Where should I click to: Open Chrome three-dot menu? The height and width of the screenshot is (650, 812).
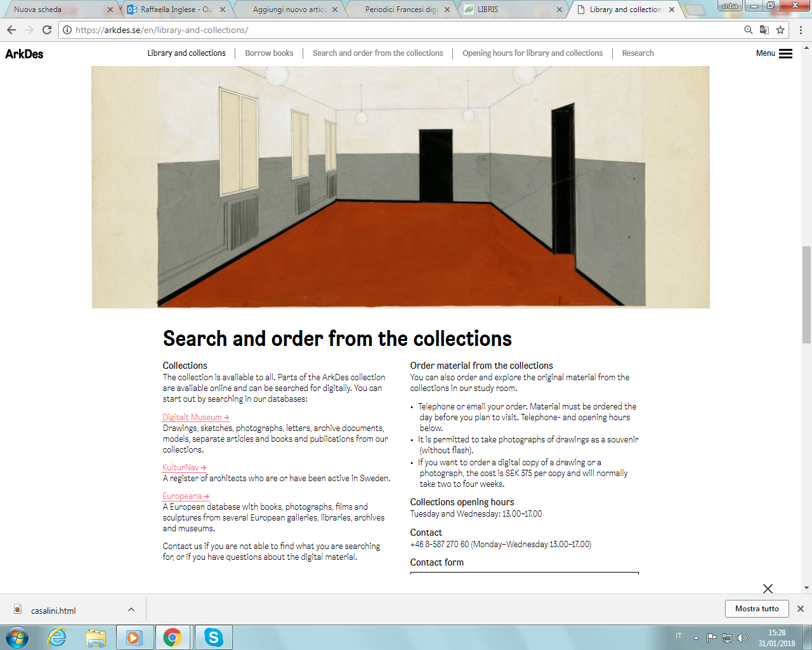[801, 30]
